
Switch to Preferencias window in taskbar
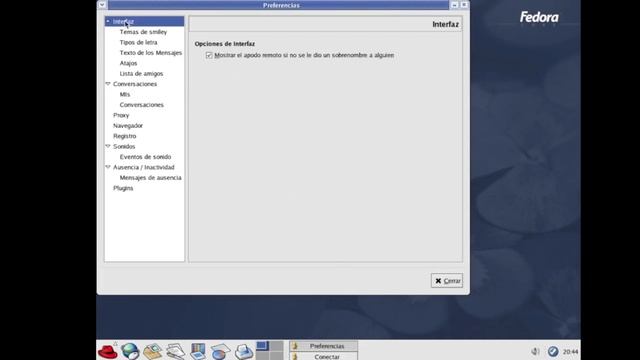pos(323,346)
